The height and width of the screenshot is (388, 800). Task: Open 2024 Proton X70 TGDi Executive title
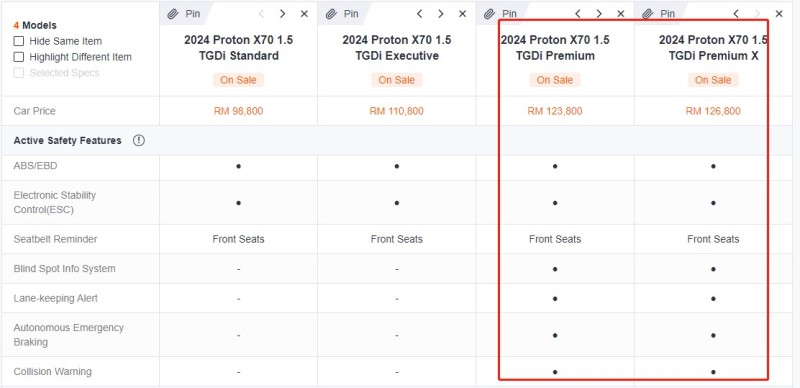pos(396,47)
